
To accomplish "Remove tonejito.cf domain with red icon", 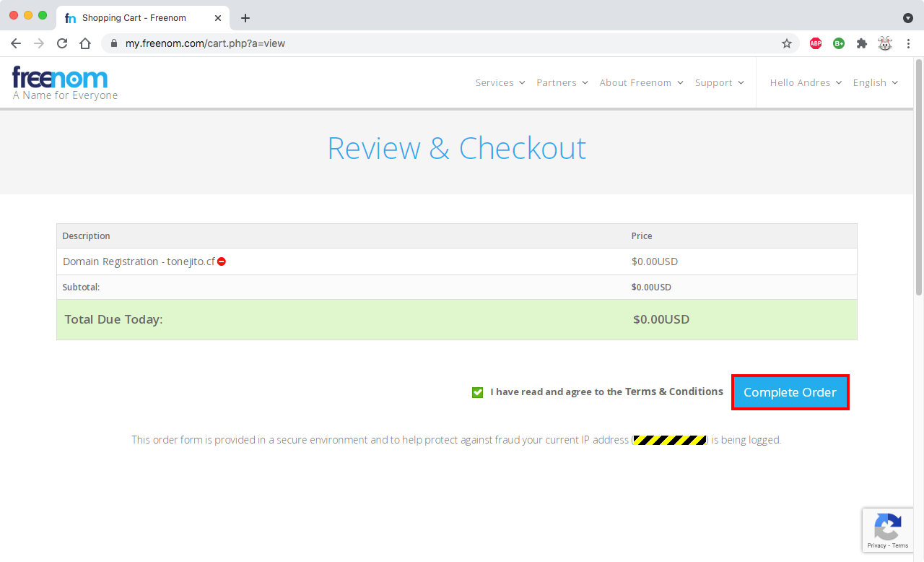I will (222, 261).
